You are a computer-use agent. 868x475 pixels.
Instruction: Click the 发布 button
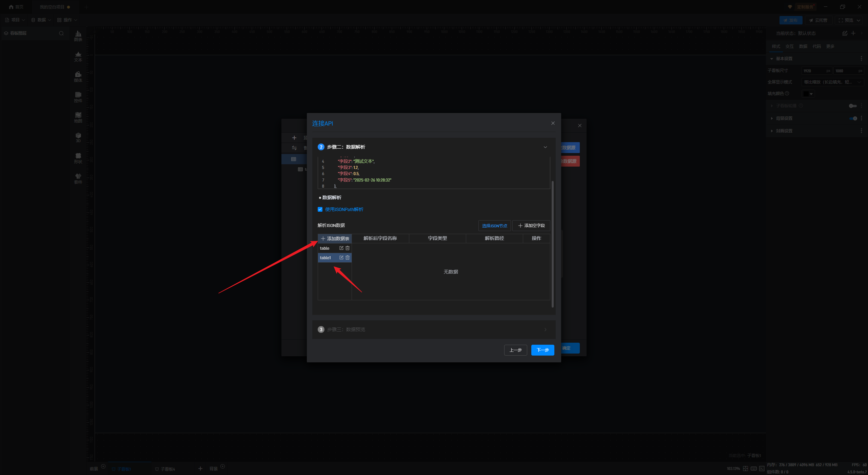(x=791, y=20)
